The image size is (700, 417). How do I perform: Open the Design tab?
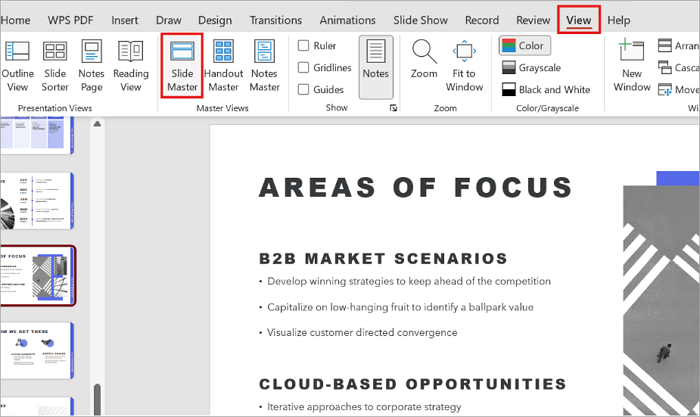click(215, 20)
